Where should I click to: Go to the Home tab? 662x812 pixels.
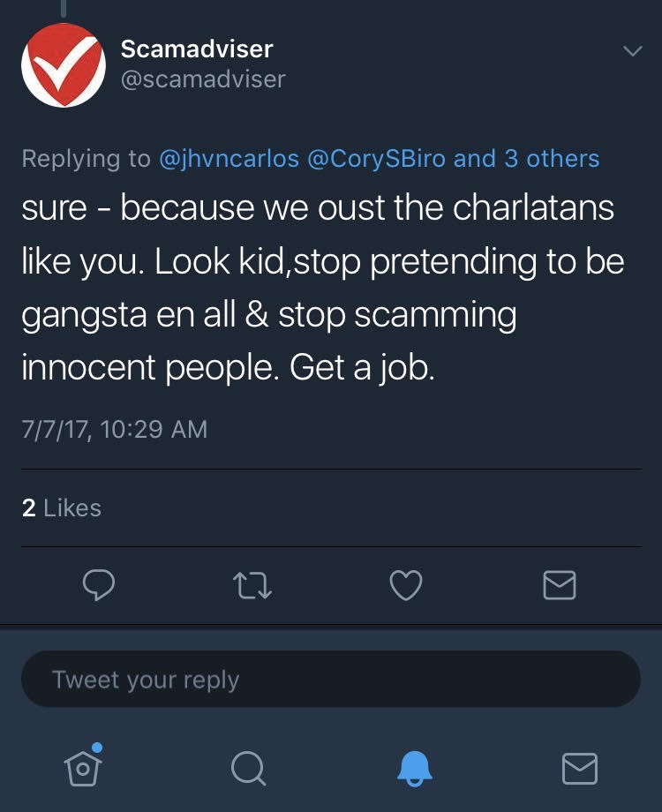pyautogui.click(x=83, y=768)
